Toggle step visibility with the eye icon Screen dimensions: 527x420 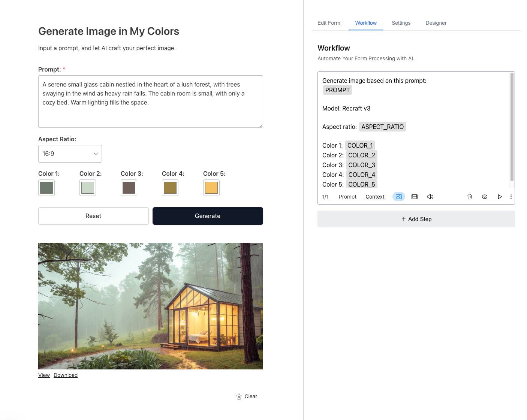point(485,197)
